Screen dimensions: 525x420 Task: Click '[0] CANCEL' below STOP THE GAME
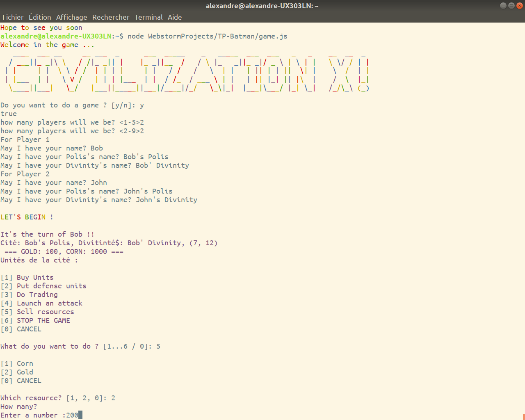(x=21, y=329)
